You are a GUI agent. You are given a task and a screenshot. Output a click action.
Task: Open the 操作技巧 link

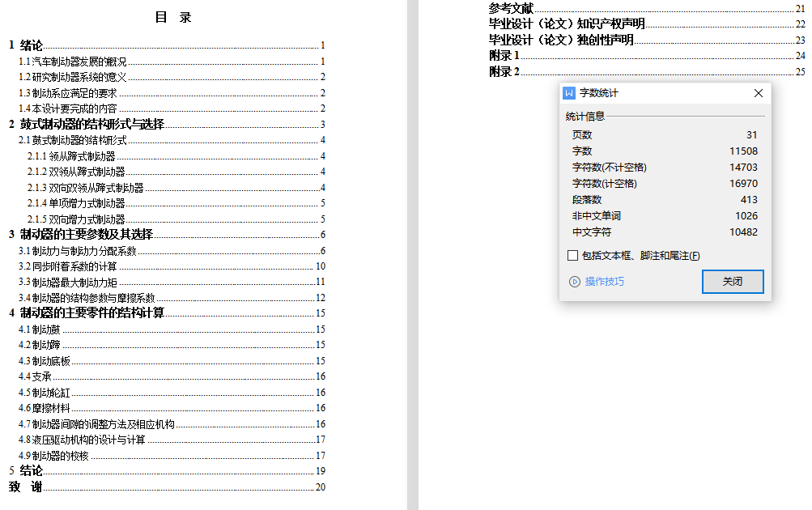coord(604,282)
